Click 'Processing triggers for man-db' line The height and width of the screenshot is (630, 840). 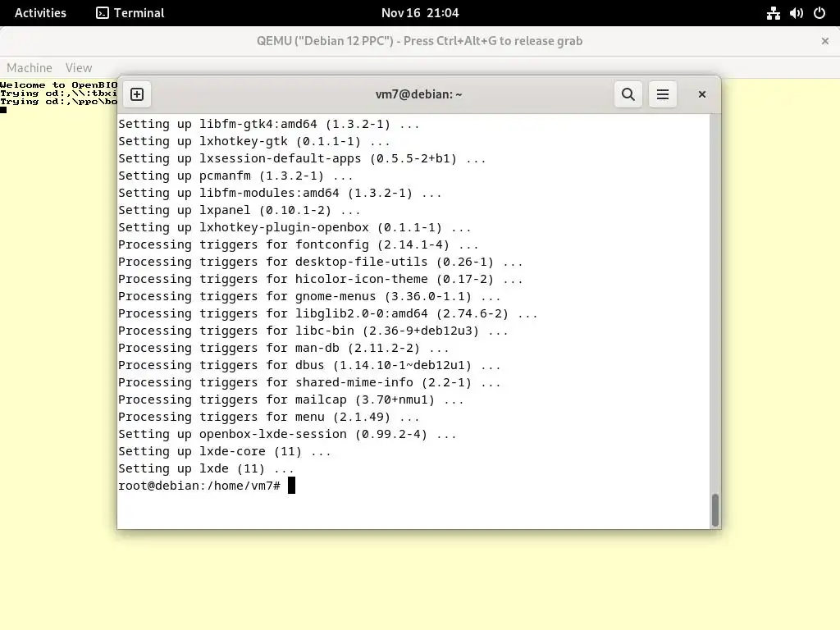pyautogui.click(x=283, y=349)
